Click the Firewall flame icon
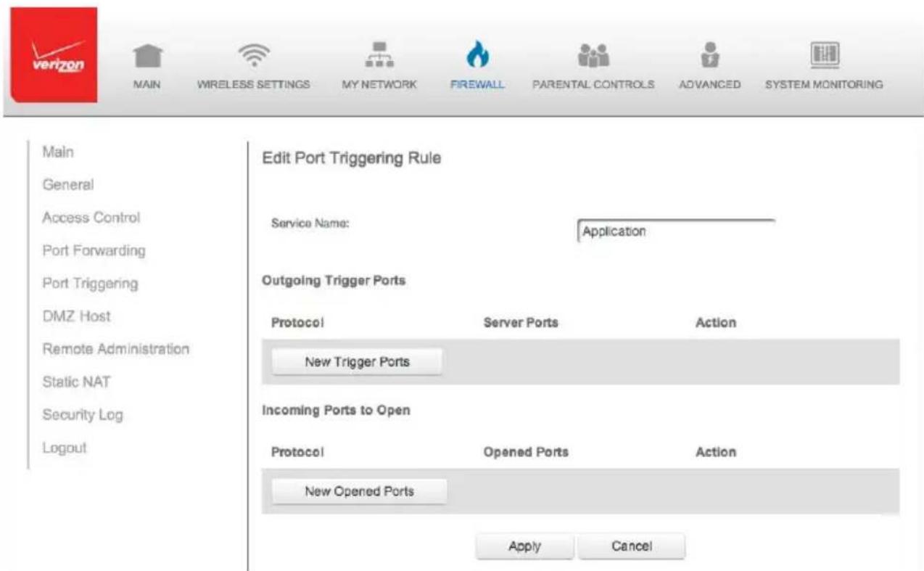This screenshot has height=571, width=924. (x=477, y=55)
